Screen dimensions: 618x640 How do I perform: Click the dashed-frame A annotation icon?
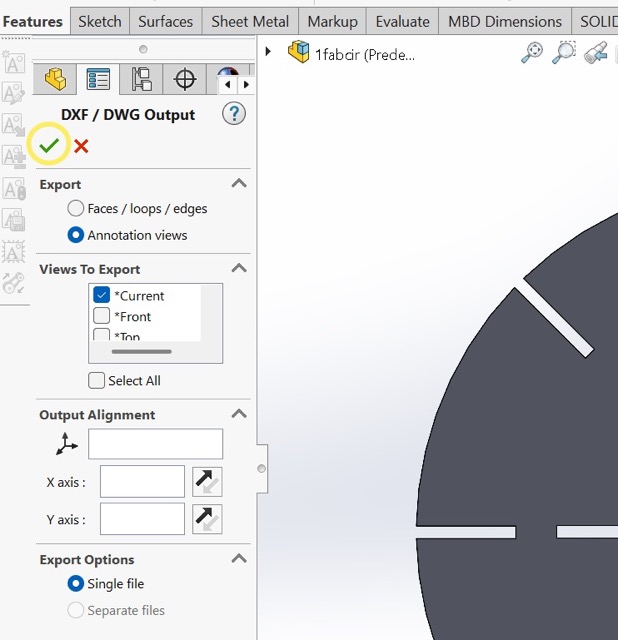(13, 251)
